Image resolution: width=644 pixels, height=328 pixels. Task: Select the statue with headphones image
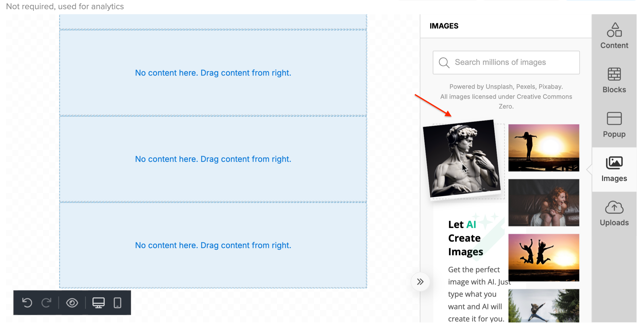click(462, 159)
